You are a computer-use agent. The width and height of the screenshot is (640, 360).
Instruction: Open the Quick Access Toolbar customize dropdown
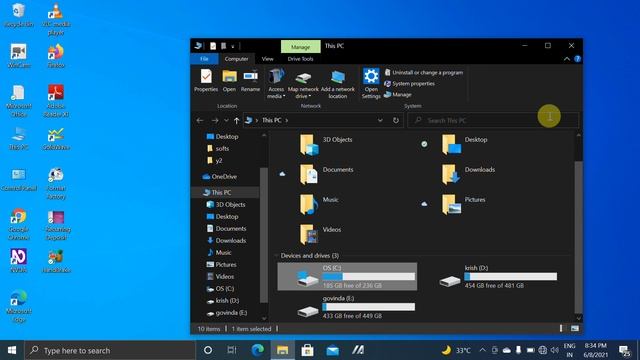(x=233, y=46)
